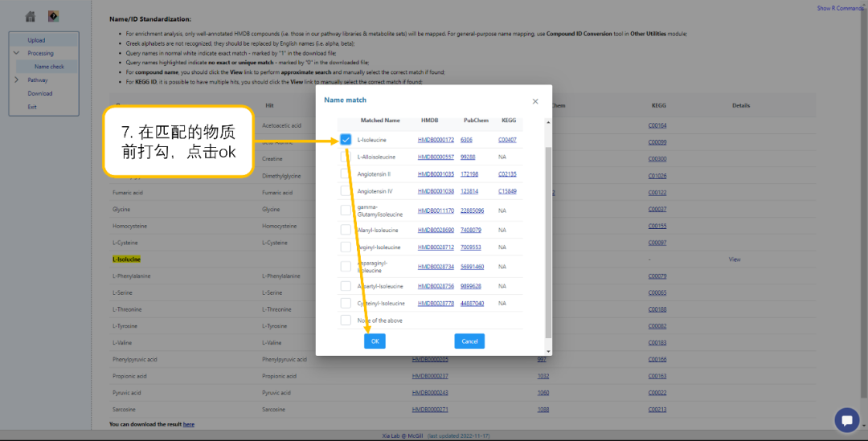Click highlighted L-Isolucine query name
This screenshot has width=868, height=441.
pyautogui.click(x=126, y=259)
